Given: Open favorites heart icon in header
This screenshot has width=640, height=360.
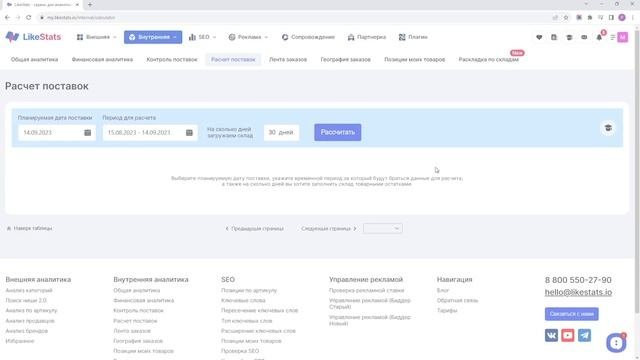Looking at the screenshot, I should tap(539, 37).
